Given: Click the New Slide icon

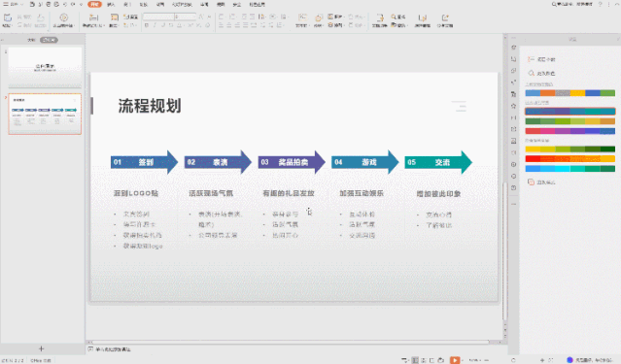Looking at the screenshot, I should coord(93,17).
